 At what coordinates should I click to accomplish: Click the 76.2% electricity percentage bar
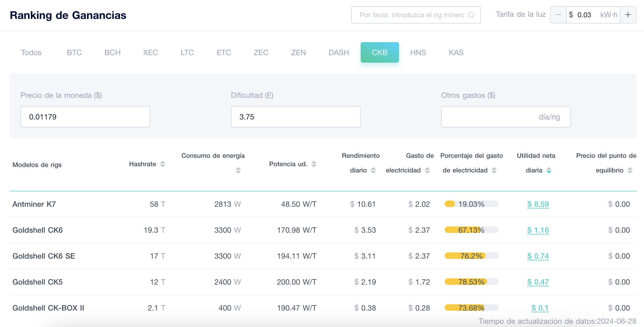point(471,256)
